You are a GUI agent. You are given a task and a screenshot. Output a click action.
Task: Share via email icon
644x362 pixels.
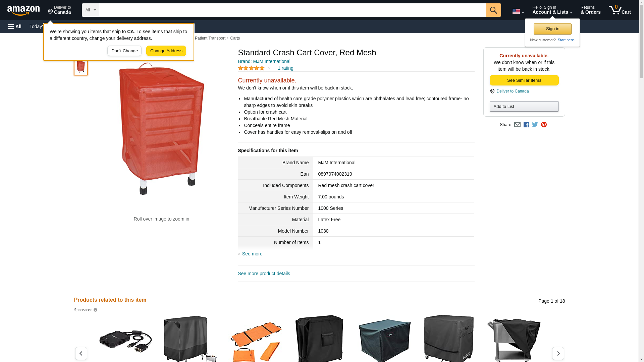click(517, 125)
